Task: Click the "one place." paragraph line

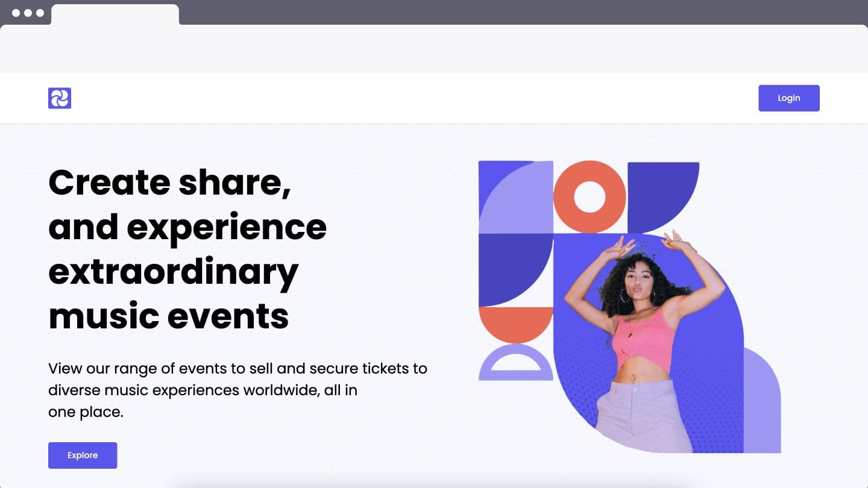Action: (x=86, y=413)
